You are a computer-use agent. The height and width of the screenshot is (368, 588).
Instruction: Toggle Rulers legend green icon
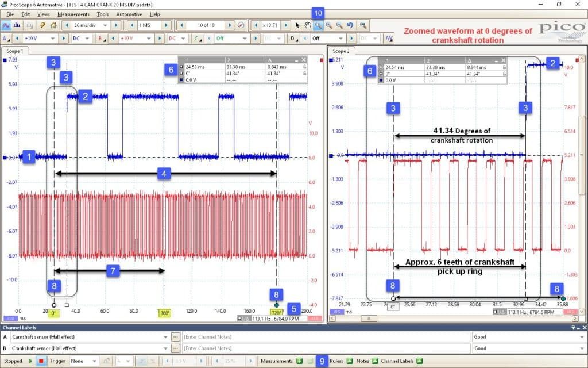tap(350, 361)
